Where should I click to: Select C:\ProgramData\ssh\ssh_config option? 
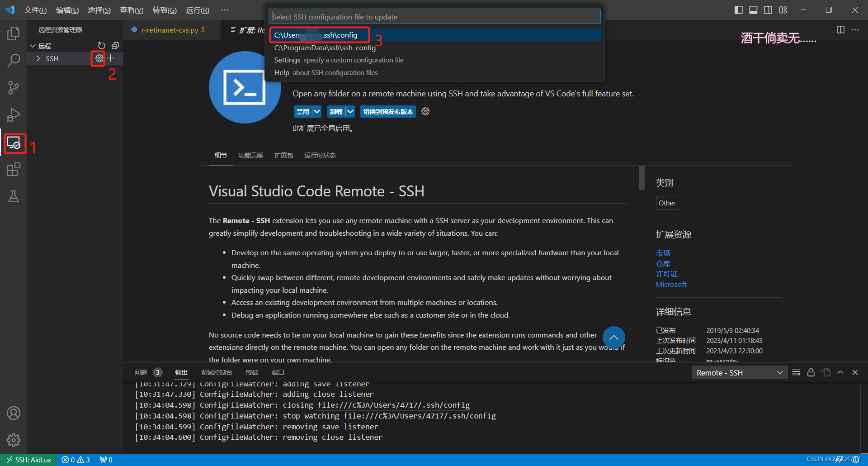(435, 48)
